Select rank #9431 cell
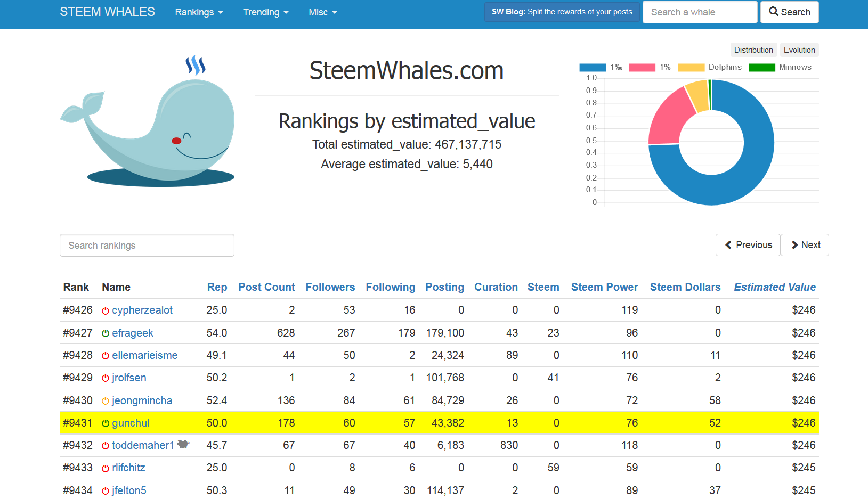This screenshot has width=868, height=499. tap(78, 423)
